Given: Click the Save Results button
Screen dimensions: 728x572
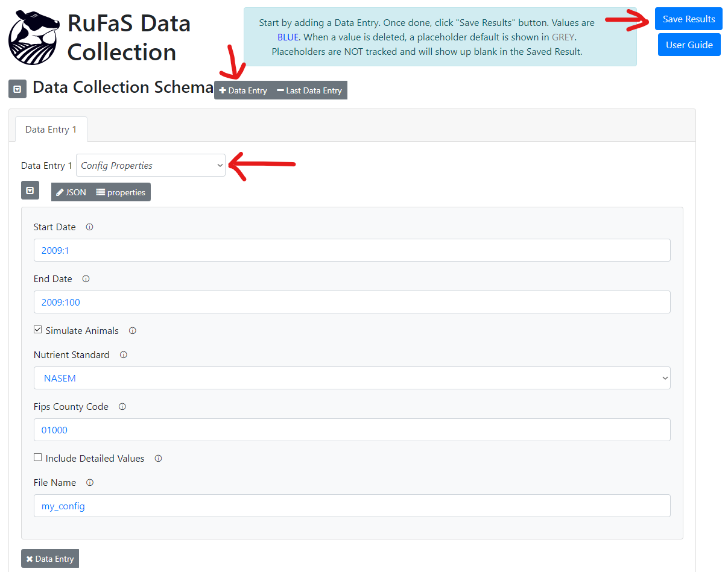Looking at the screenshot, I should (x=689, y=19).
